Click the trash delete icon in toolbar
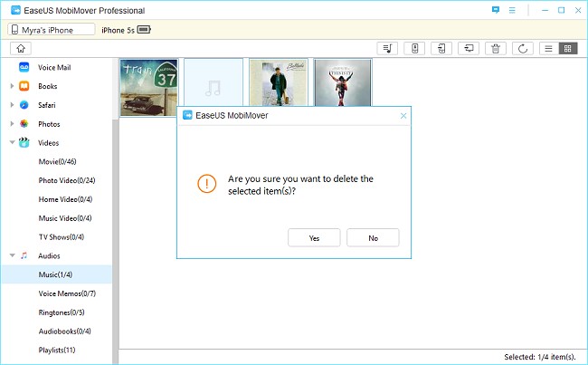588x365 pixels. click(x=496, y=48)
